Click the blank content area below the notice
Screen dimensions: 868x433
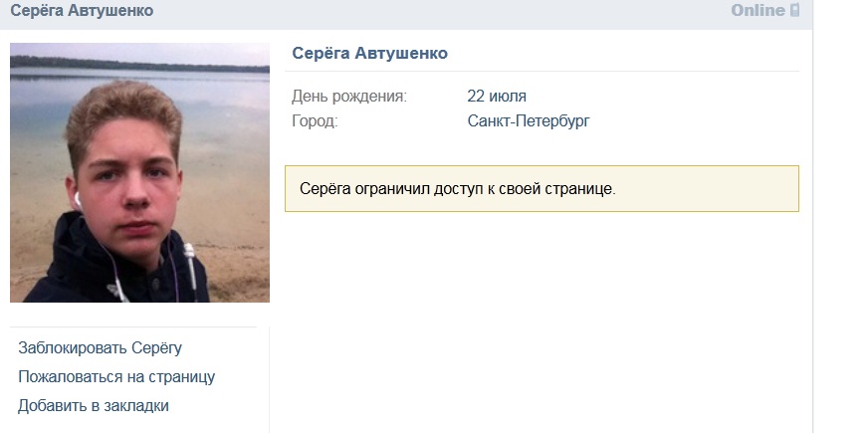[x=542, y=322]
